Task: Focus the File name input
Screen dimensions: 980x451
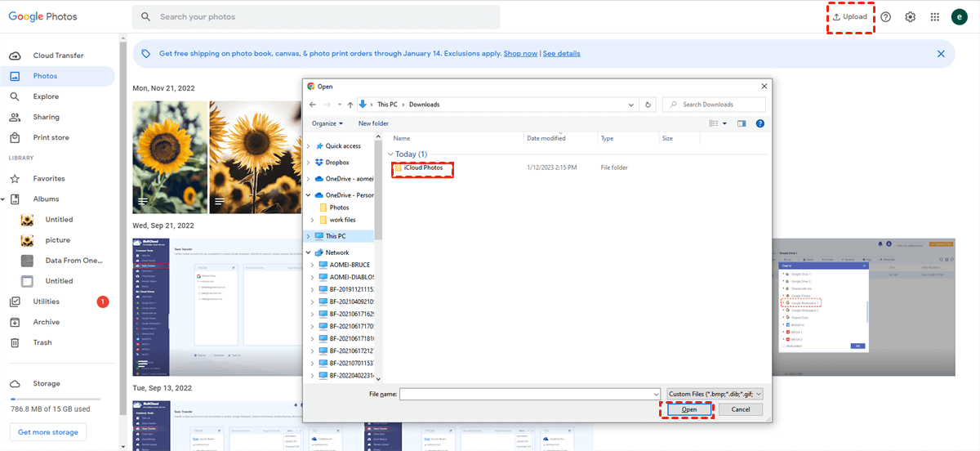Action: 530,394
